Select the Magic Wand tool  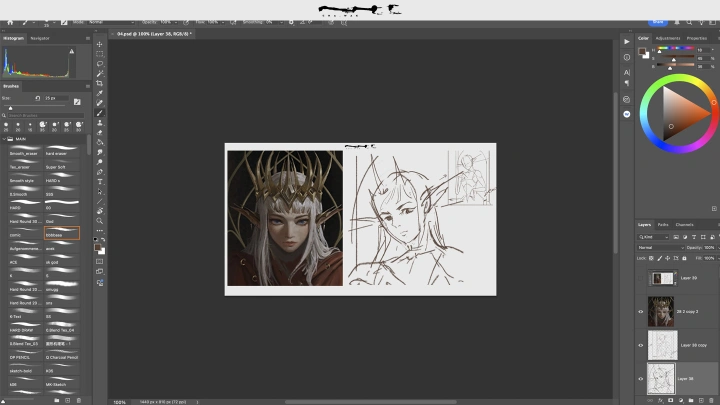pyautogui.click(x=100, y=73)
